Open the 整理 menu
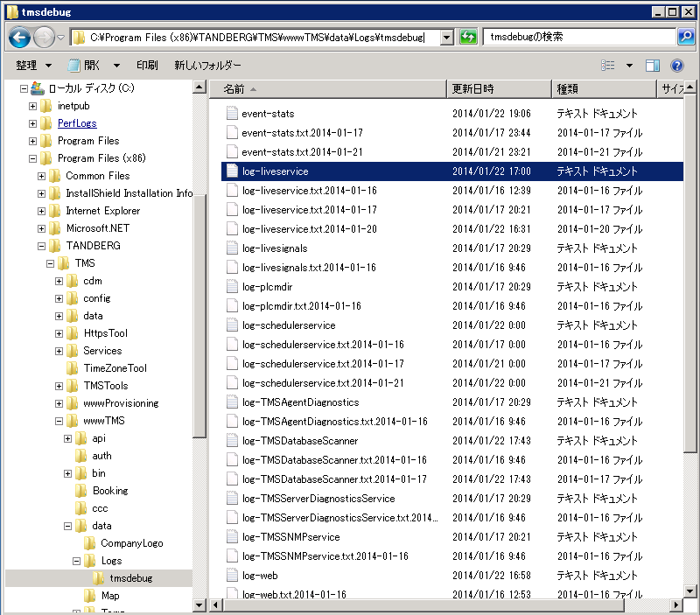This screenshot has height=615, width=700. (33, 66)
